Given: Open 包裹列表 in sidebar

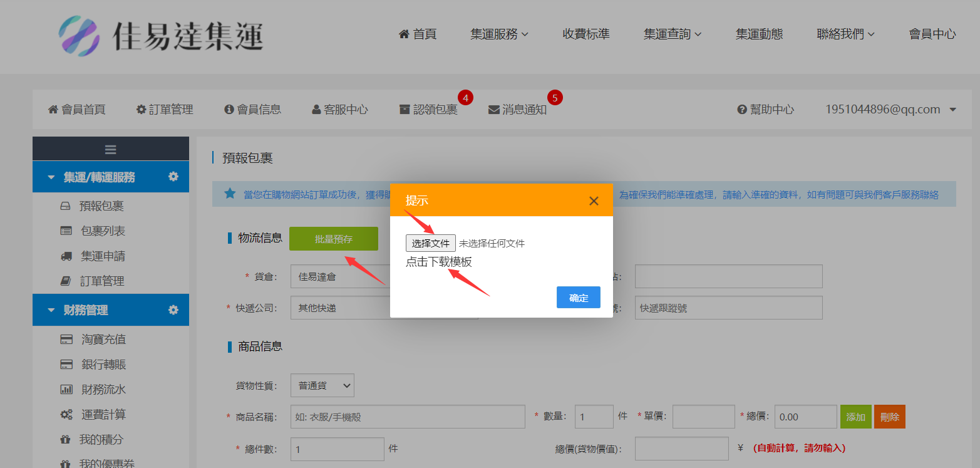Looking at the screenshot, I should (103, 231).
